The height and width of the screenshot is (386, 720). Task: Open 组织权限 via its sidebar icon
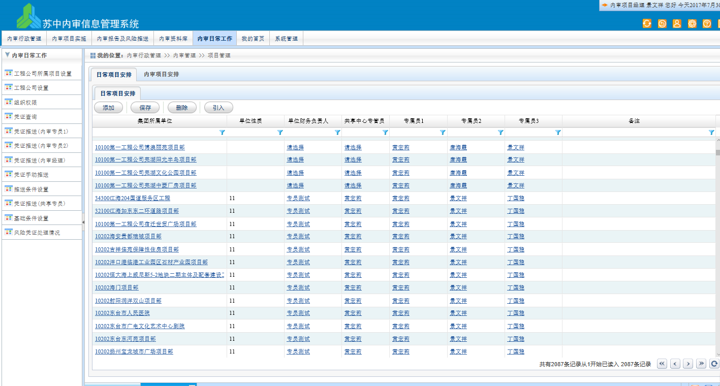click(x=8, y=102)
